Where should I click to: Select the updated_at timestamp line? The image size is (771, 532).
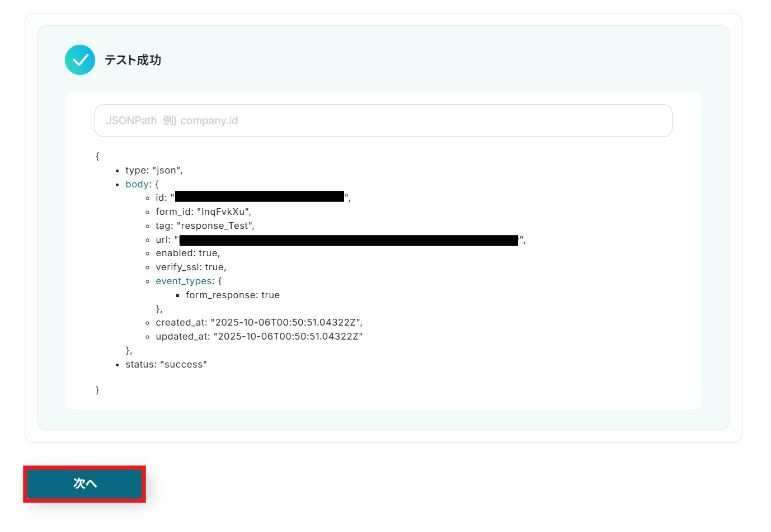click(259, 336)
